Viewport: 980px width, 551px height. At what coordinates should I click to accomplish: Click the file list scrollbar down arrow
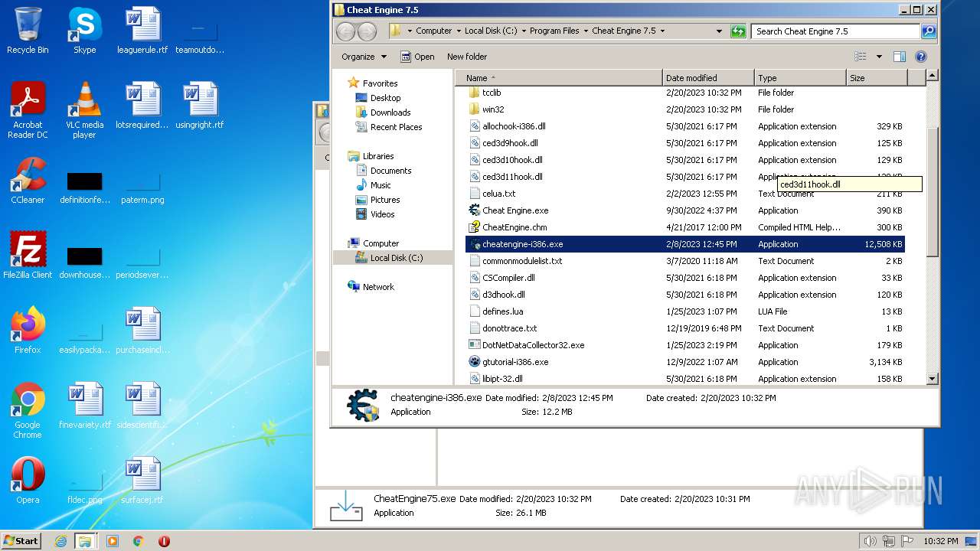932,379
